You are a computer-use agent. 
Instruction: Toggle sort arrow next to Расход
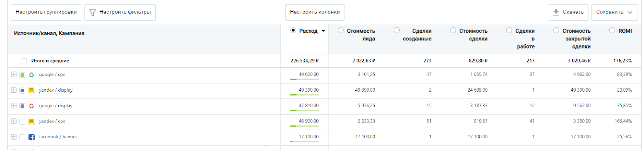tap(323, 31)
